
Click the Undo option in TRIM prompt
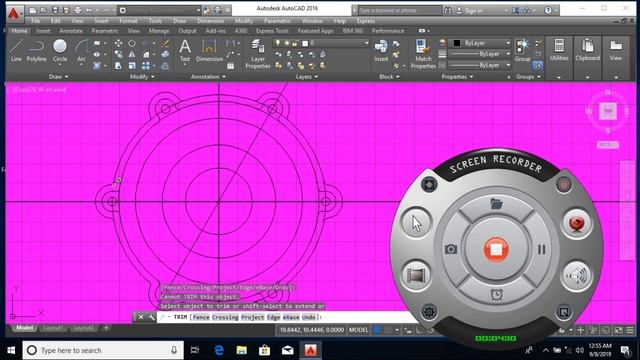(309, 317)
